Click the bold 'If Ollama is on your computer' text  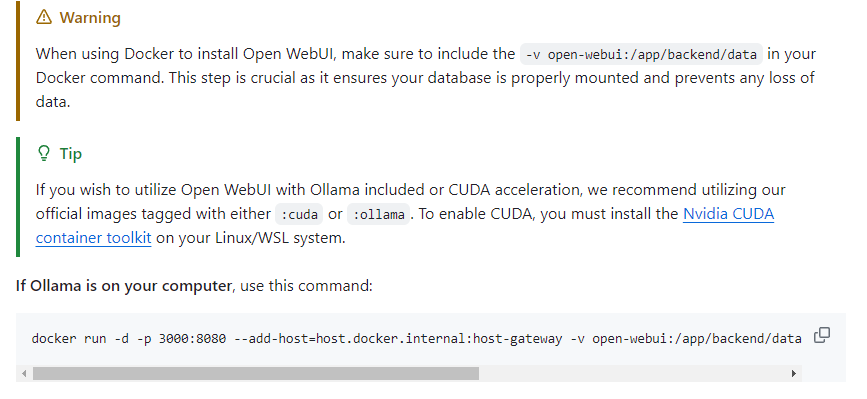[124, 286]
